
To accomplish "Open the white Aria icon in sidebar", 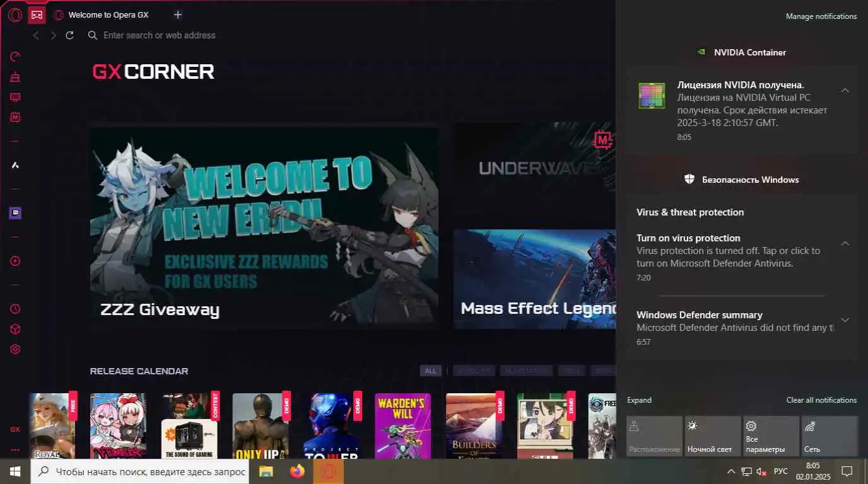I will click(x=15, y=165).
